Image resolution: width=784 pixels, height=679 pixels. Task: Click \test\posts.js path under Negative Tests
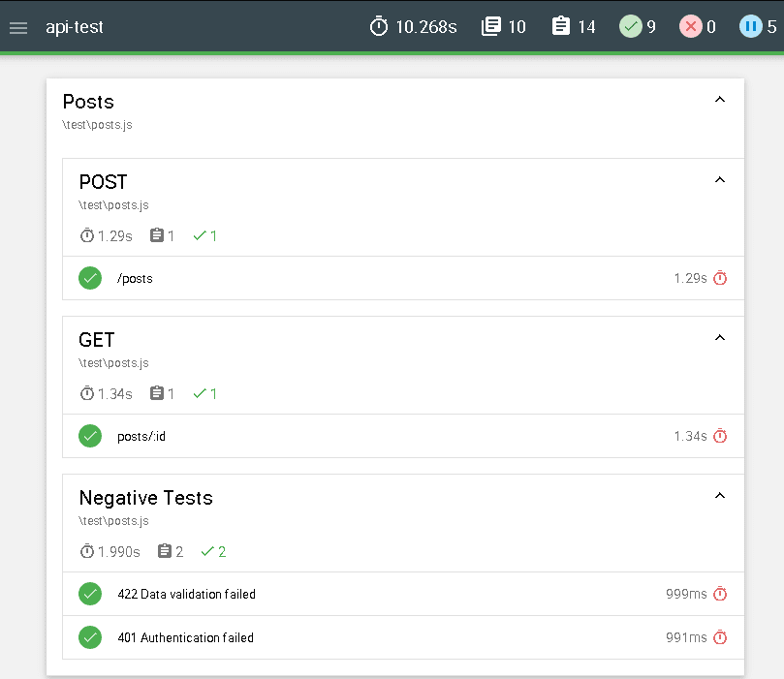coord(113,521)
